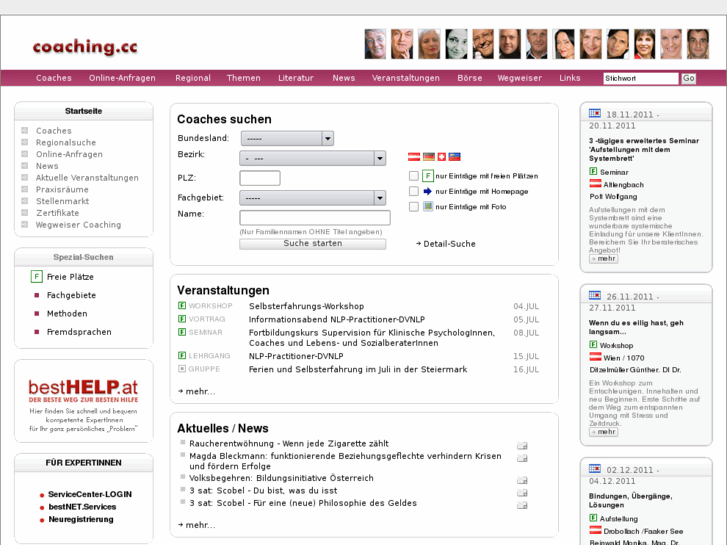Click the grey icon before GRUPPE entry
The image size is (727, 545).
click(182, 369)
